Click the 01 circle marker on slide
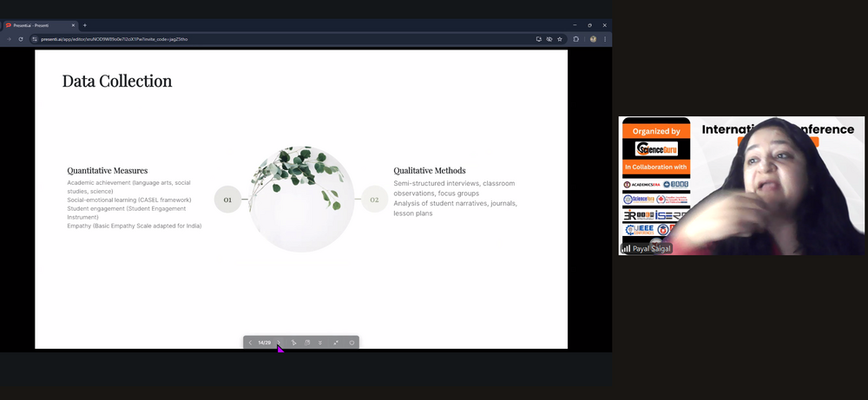The image size is (868, 400). [x=227, y=200]
